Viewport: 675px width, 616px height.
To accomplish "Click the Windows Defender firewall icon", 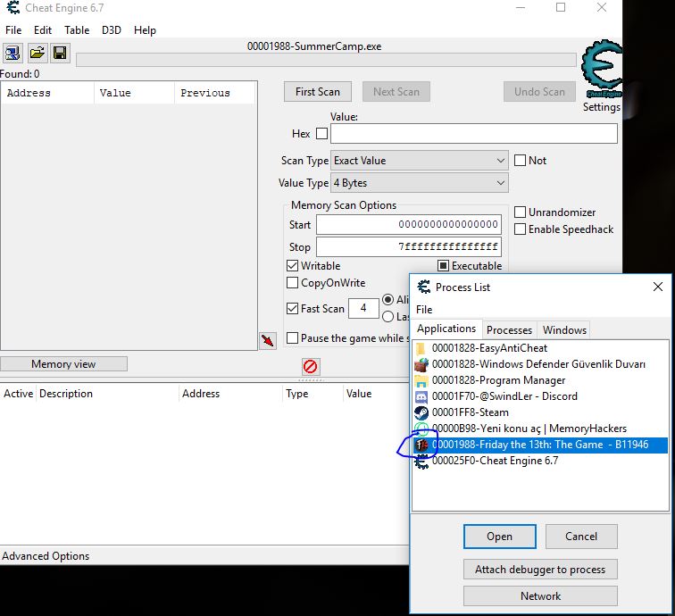I will (421, 364).
